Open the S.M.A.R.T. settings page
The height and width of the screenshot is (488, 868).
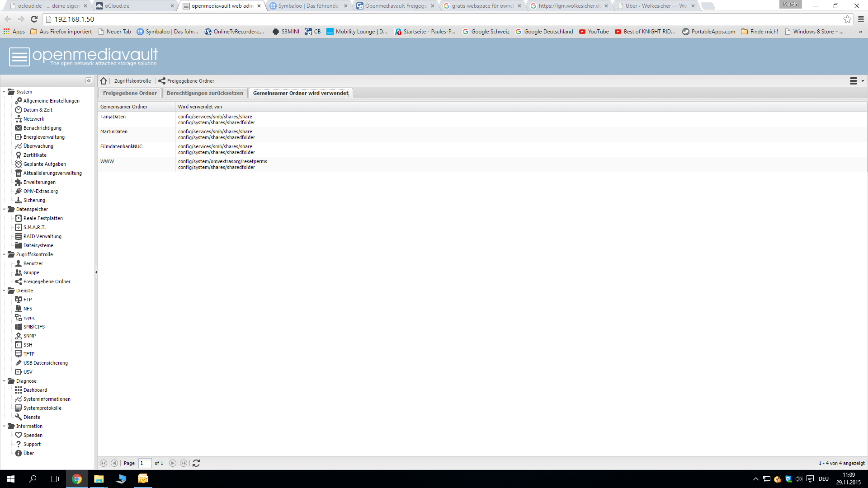tap(34, 227)
